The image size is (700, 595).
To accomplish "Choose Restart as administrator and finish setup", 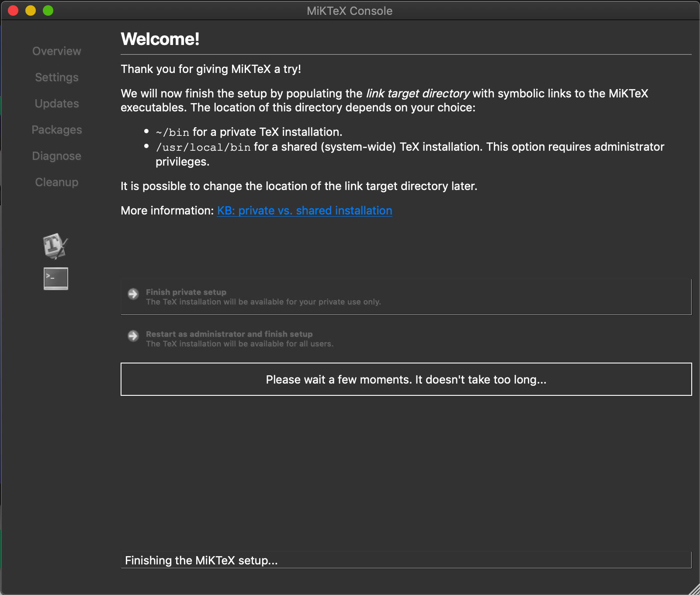I will 406,339.
